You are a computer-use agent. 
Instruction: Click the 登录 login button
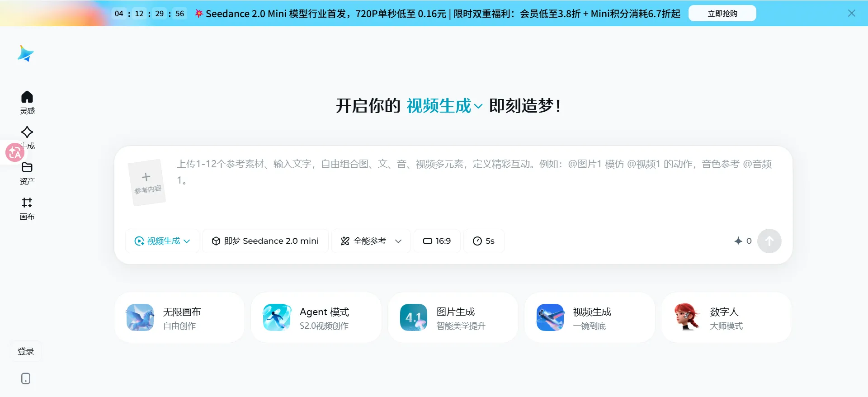(26, 351)
